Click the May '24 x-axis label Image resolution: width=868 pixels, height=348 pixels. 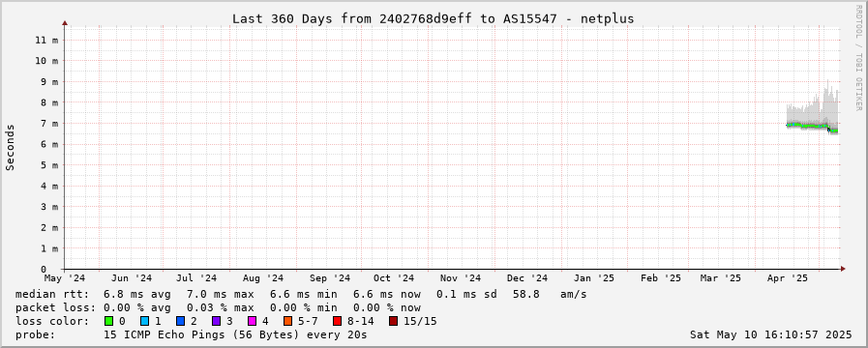pos(65,278)
